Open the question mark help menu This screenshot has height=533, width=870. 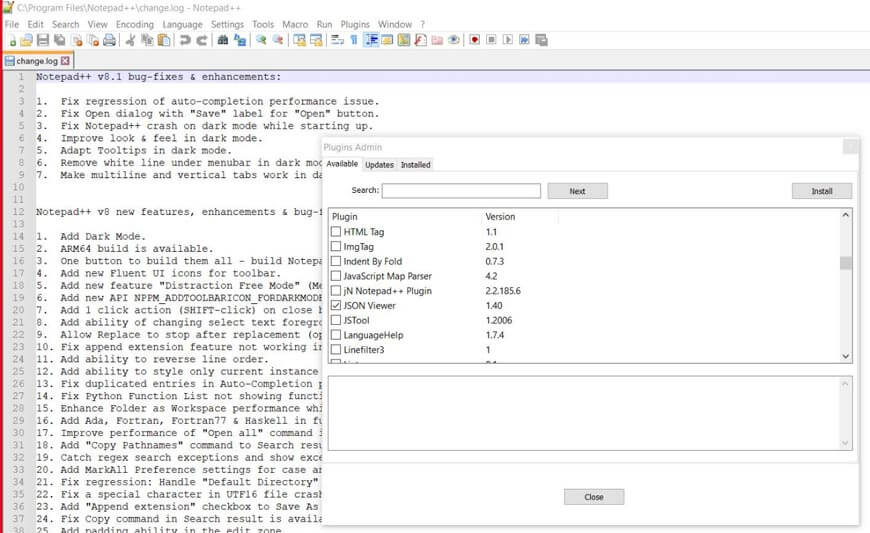click(422, 24)
